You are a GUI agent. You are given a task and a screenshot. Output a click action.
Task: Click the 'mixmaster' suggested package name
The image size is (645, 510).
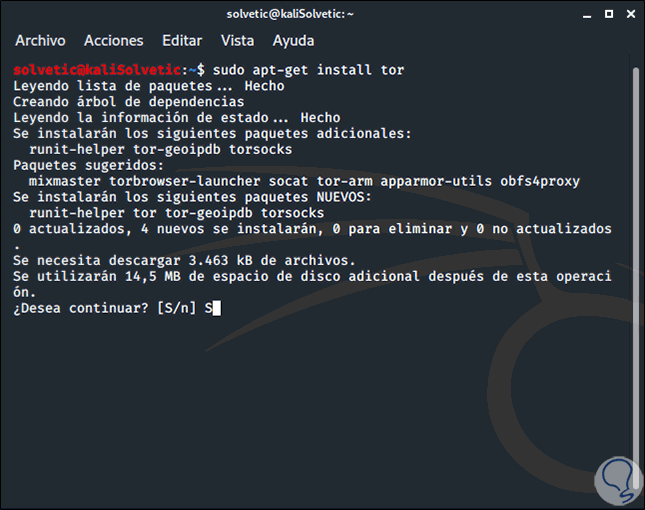(65, 181)
